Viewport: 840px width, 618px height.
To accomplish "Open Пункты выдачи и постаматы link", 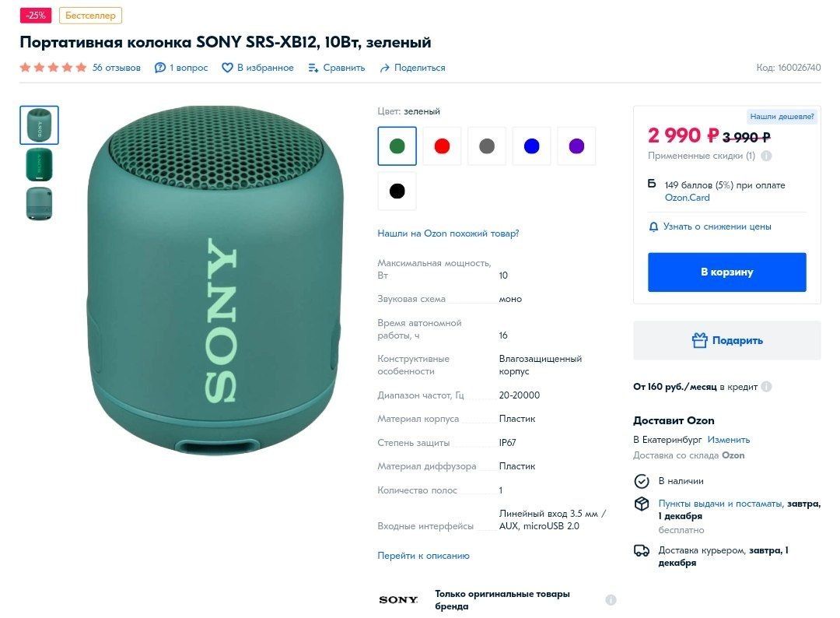I will coord(719,504).
